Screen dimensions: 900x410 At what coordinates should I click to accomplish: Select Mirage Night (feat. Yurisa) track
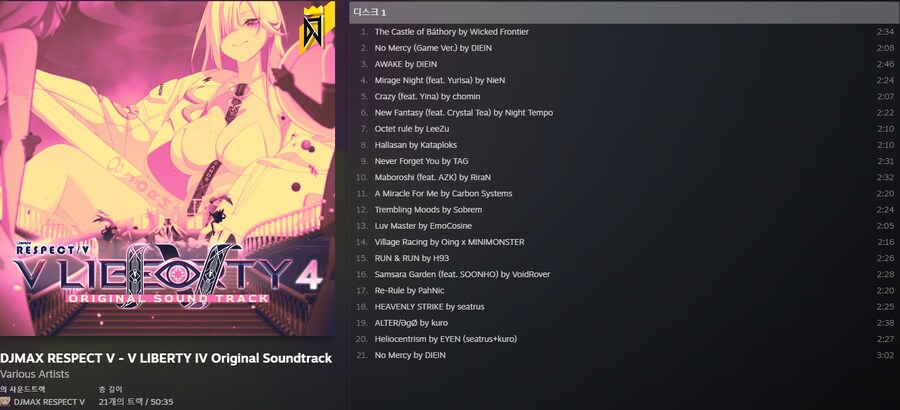(624, 80)
